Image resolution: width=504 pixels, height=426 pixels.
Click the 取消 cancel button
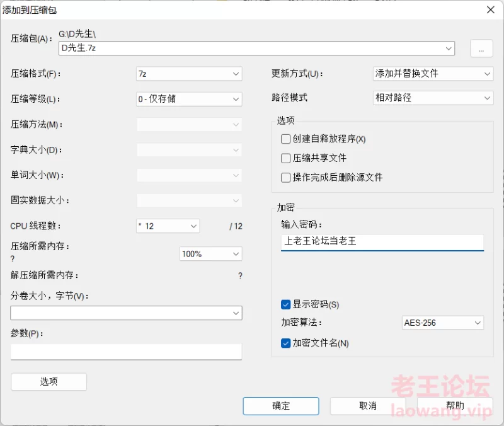click(x=368, y=406)
